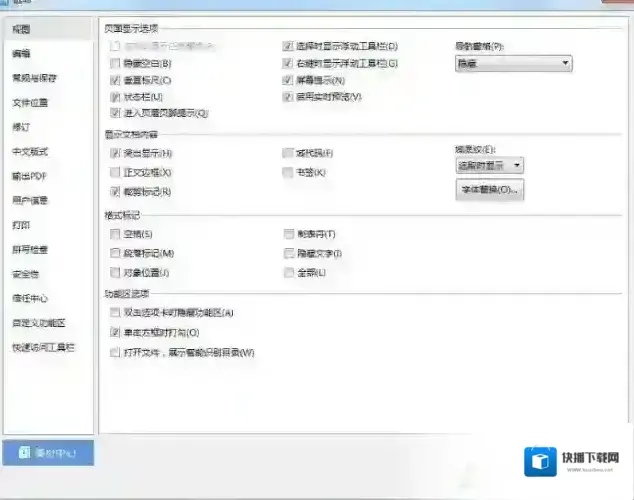Toggle the 状态栏 checkbox
The image size is (634, 500).
[x=116, y=97]
